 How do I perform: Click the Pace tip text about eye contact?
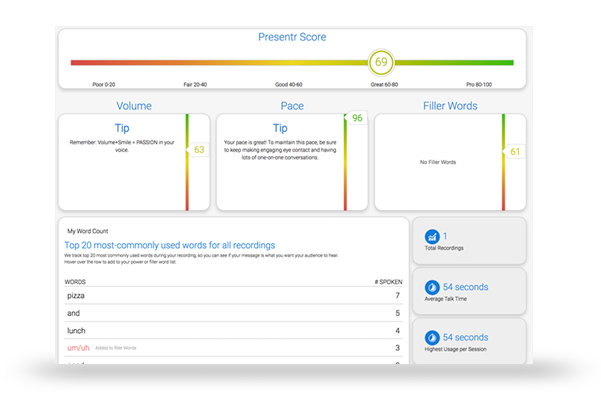(280, 150)
